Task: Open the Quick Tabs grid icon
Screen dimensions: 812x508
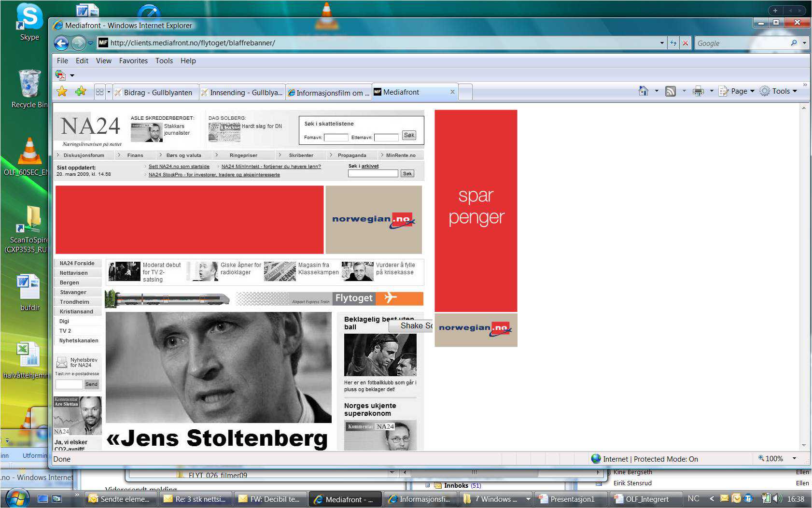Action: tap(99, 92)
